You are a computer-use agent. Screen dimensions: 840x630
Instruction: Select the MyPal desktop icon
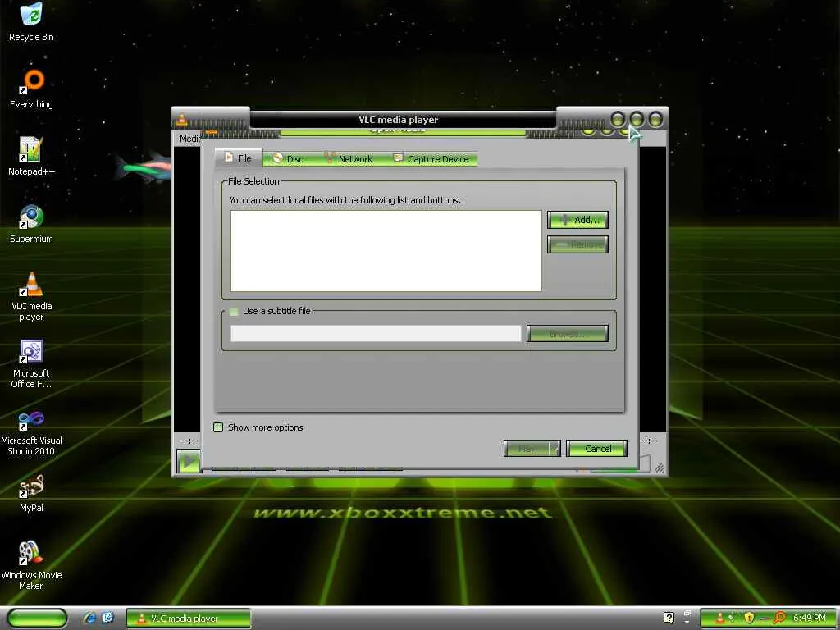coord(31,493)
